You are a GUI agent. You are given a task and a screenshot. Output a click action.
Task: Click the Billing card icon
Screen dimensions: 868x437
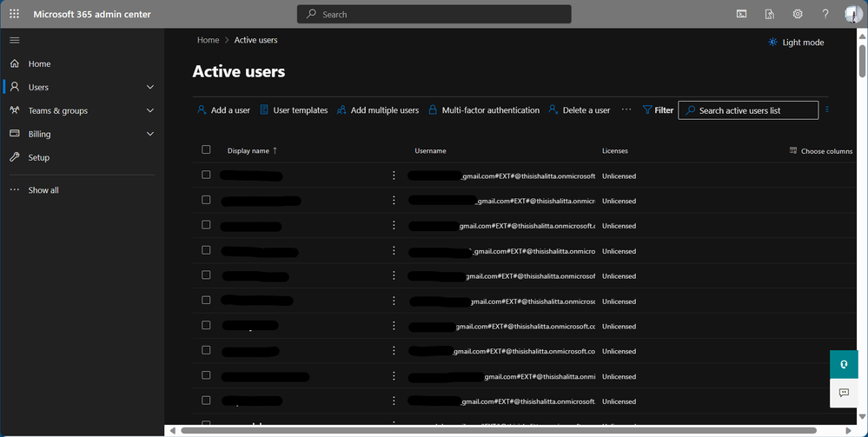(x=15, y=134)
